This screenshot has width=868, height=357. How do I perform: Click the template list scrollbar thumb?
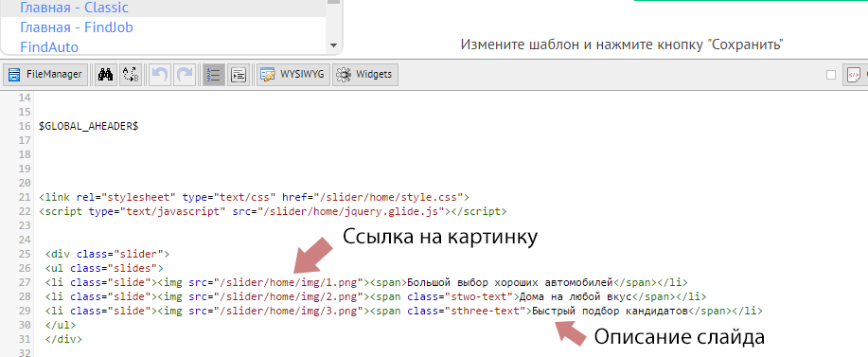pyautogui.click(x=333, y=2)
